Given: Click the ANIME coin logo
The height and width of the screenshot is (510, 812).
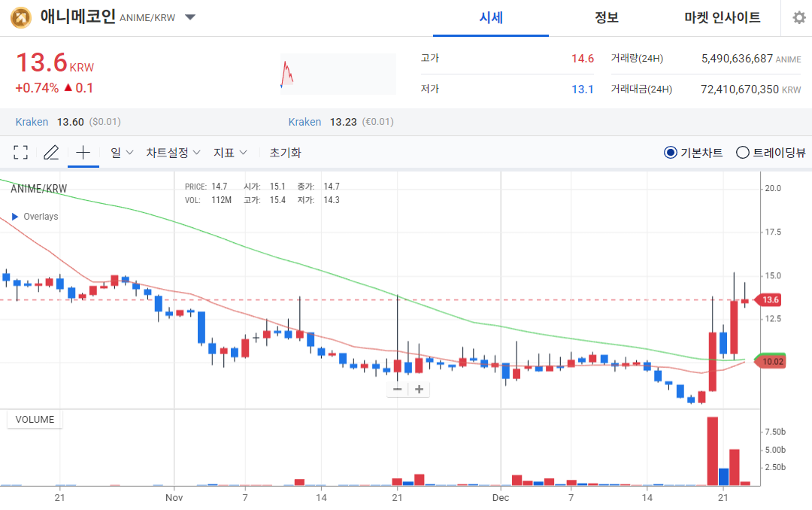Looking at the screenshot, I should click(20, 18).
